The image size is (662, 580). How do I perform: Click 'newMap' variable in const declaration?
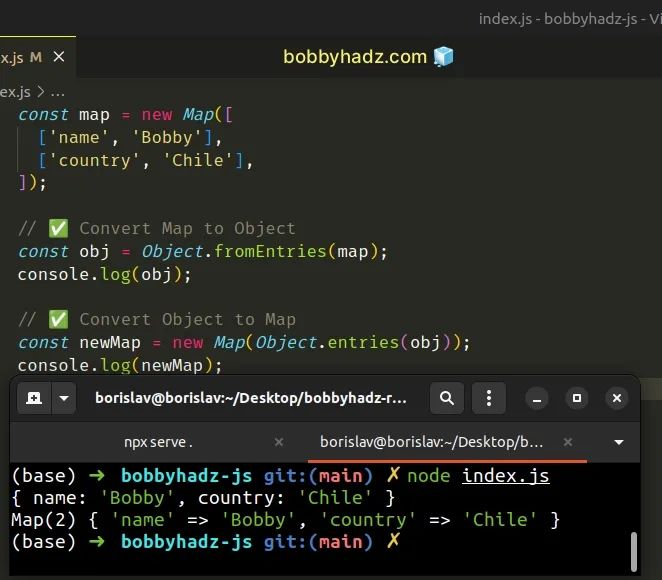tap(110, 342)
